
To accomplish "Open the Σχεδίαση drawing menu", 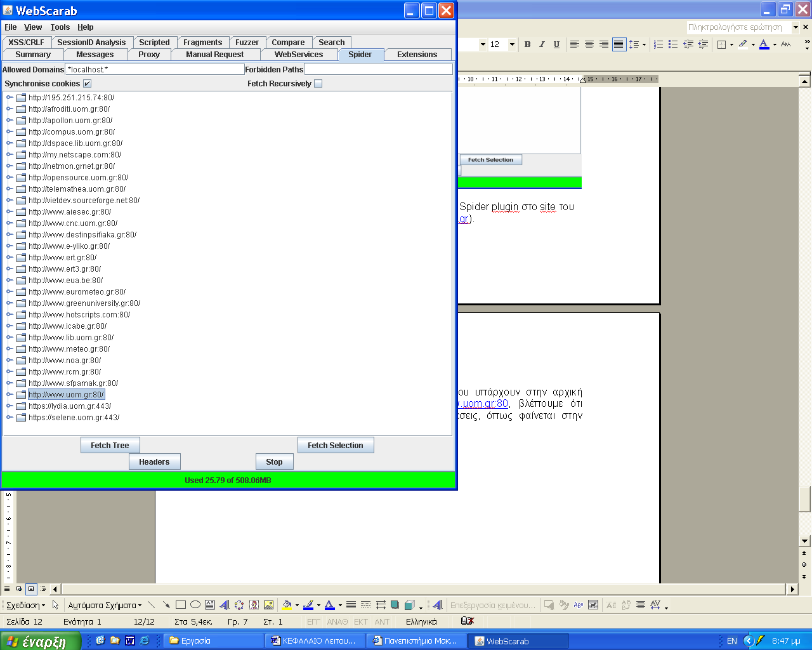I will click(25, 605).
